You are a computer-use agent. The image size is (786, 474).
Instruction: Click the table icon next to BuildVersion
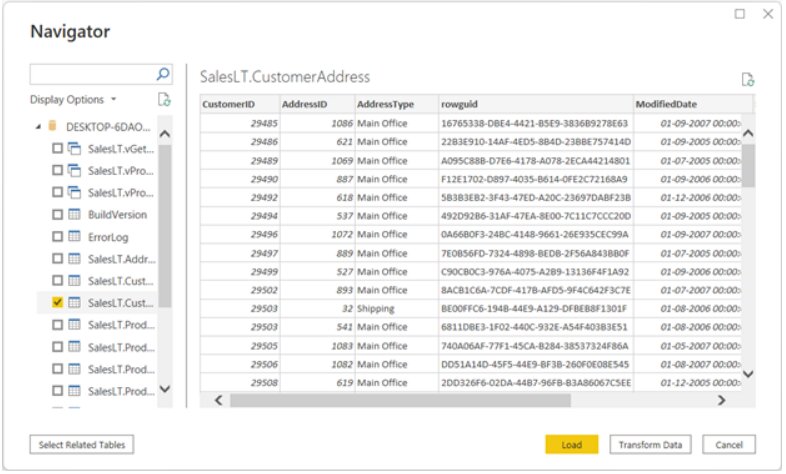tap(74, 214)
